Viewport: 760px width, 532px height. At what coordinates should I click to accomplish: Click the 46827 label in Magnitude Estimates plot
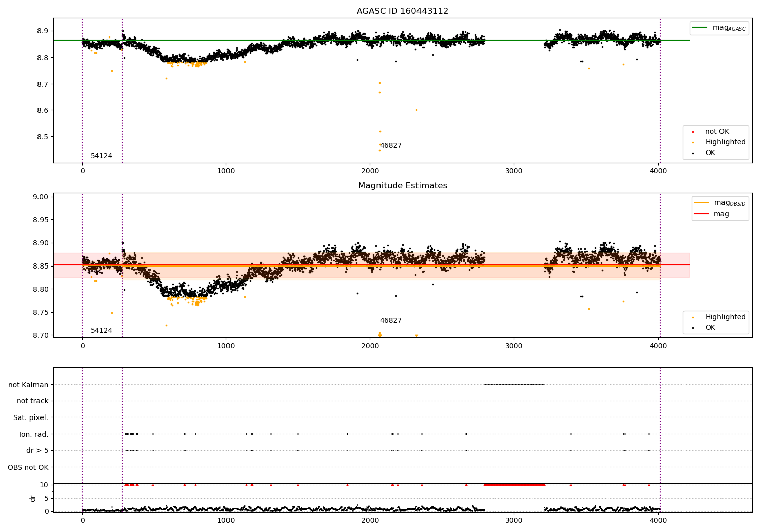click(x=391, y=321)
